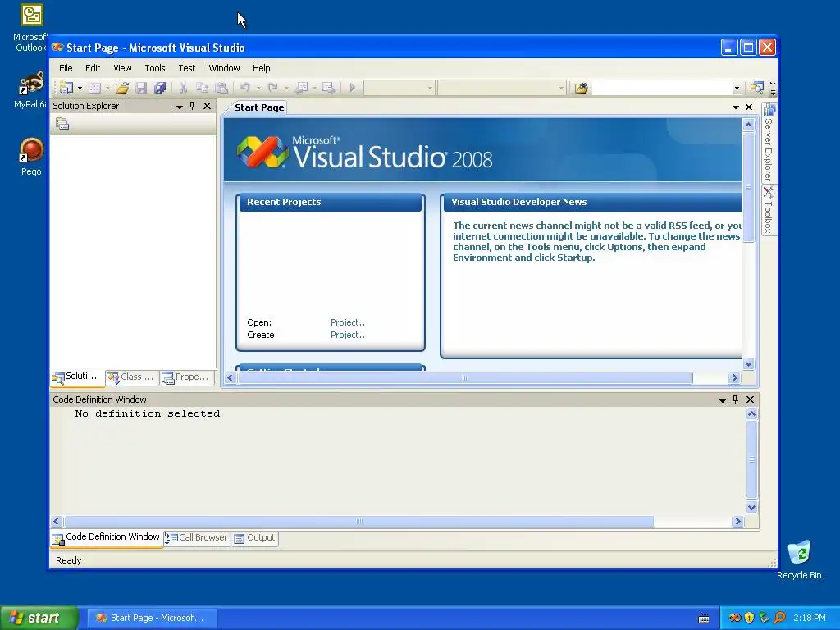Open the active files dropdown arrow
Image resolution: width=840 pixels, height=630 pixels.
(736, 107)
